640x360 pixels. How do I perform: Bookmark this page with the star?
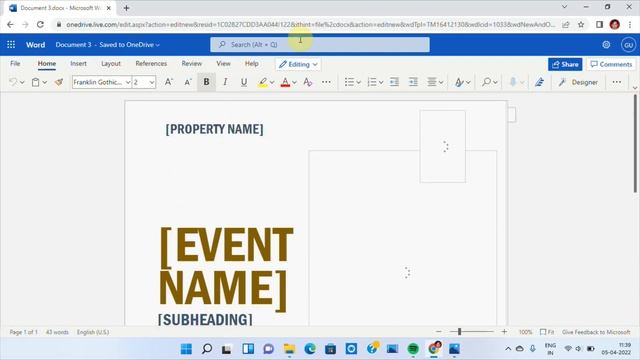tap(581, 24)
